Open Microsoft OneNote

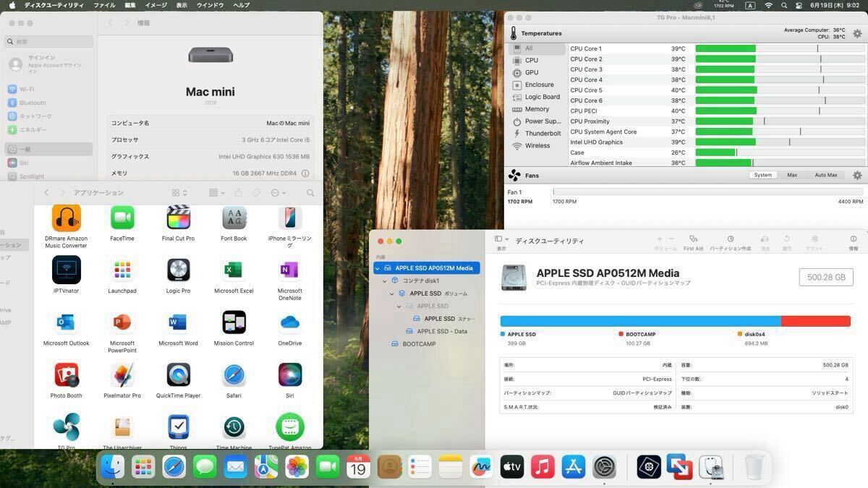pos(289,270)
